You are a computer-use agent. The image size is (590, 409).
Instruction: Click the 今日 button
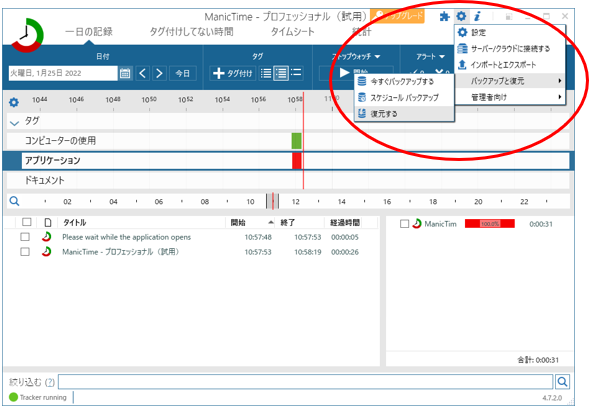(x=182, y=73)
